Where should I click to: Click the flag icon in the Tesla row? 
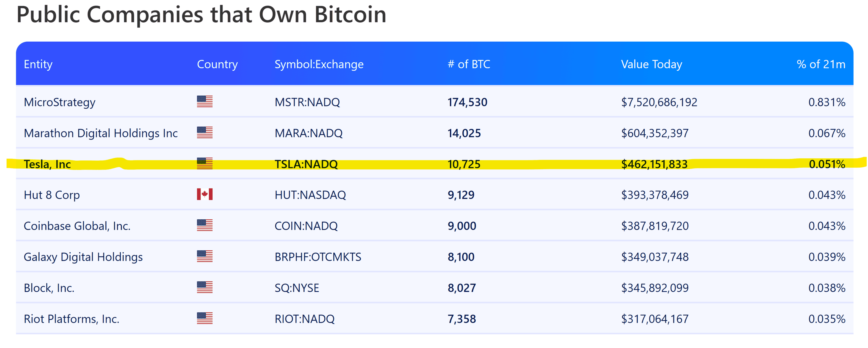(205, 163)
